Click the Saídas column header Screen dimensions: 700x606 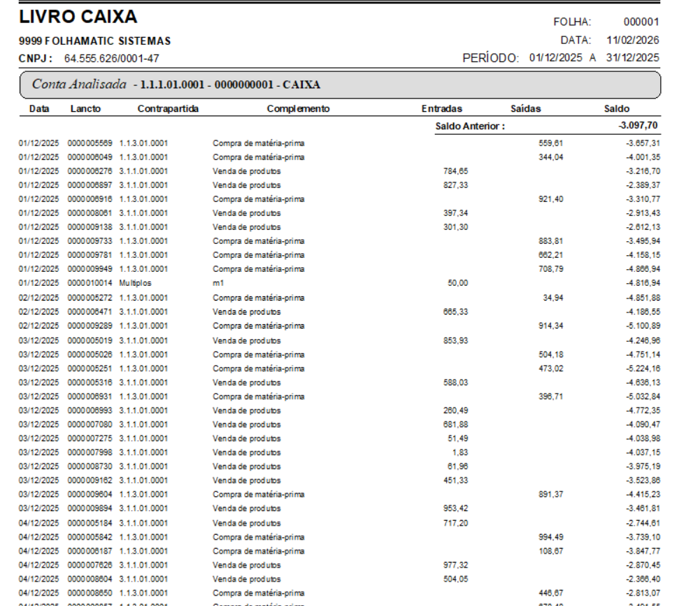coord(525,109)
